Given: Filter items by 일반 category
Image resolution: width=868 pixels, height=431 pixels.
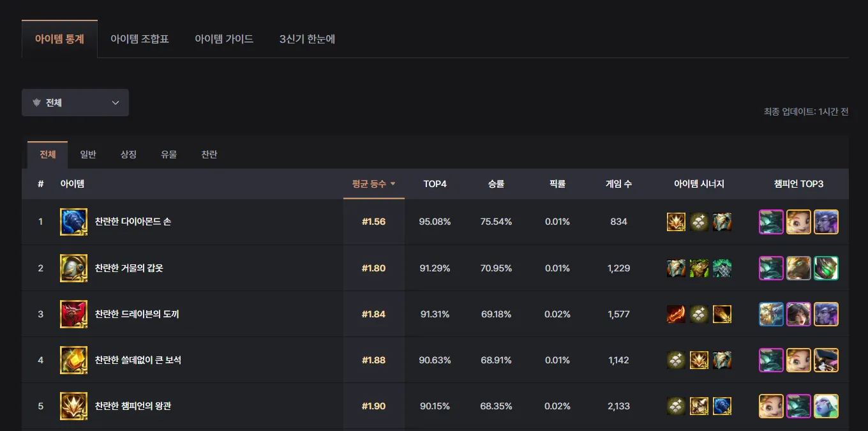Looking at the screenshot, I should [88, 155].
